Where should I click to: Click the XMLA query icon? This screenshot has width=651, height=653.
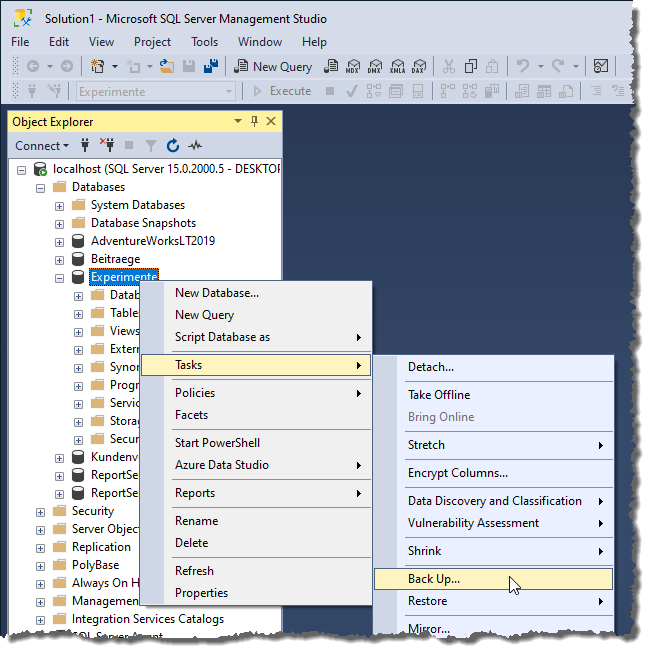pos(397,66)
